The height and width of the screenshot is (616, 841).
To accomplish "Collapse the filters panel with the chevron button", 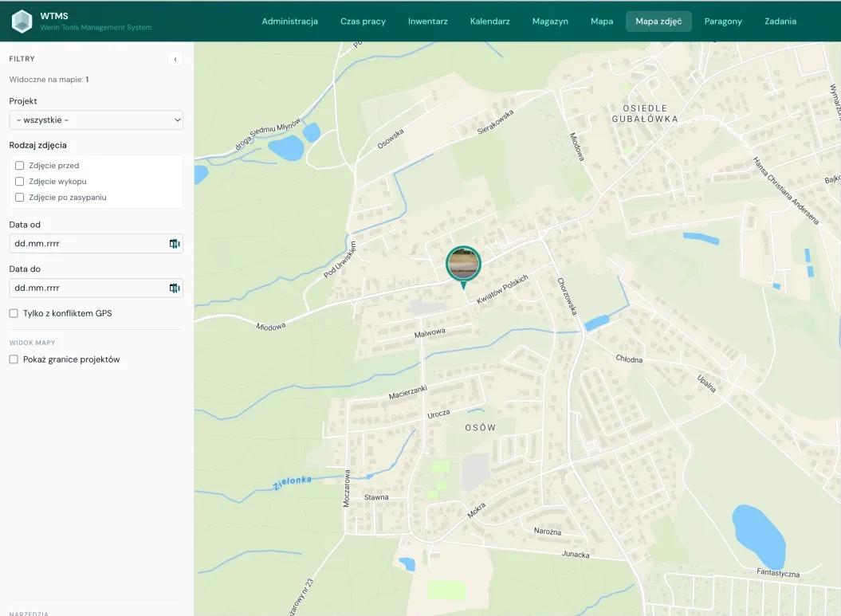I will pyautogui.click(x=175, y=59).
